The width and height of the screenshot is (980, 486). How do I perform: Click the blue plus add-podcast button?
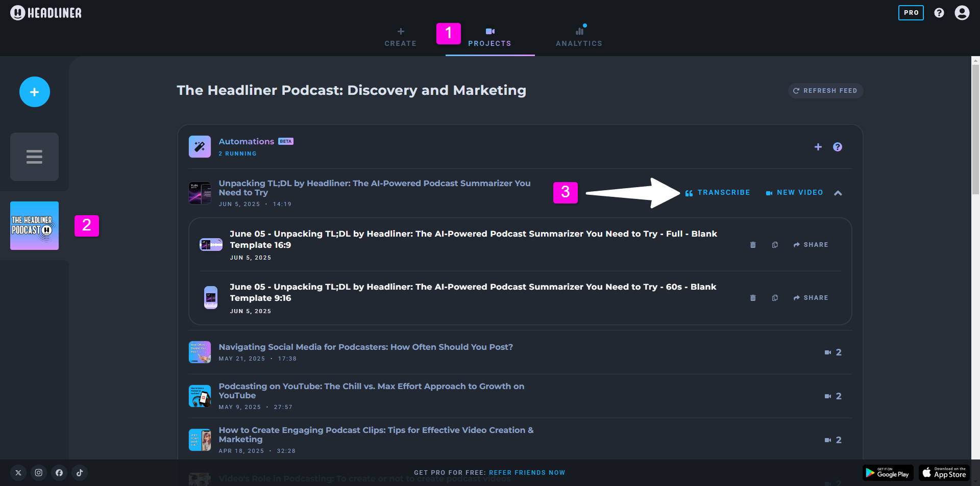(35, 92)
